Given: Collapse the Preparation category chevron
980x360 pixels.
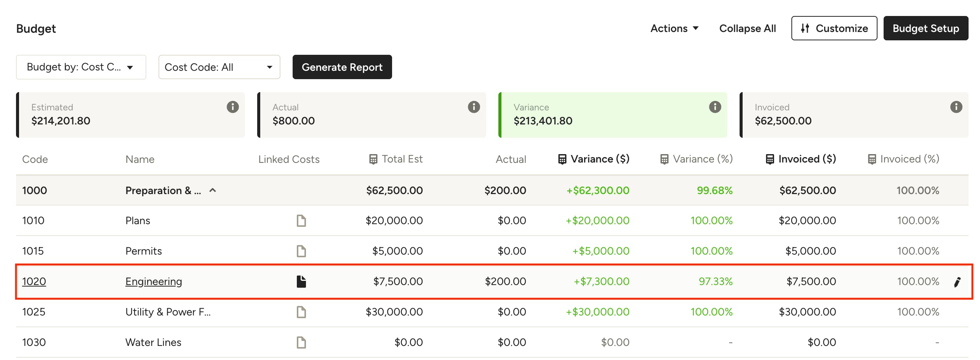Looking at the screenshot, I should (x=213, y=190).
